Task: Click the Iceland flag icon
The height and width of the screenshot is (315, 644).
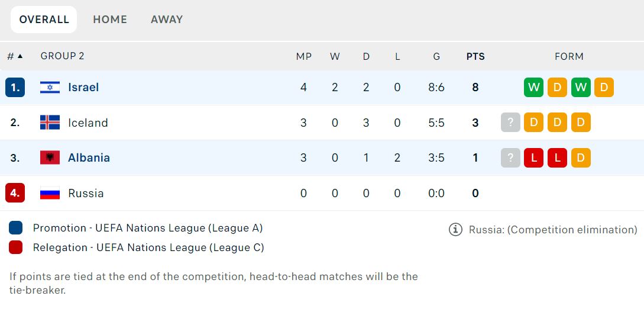Action: pyautogui.click(x=50, y=123)
